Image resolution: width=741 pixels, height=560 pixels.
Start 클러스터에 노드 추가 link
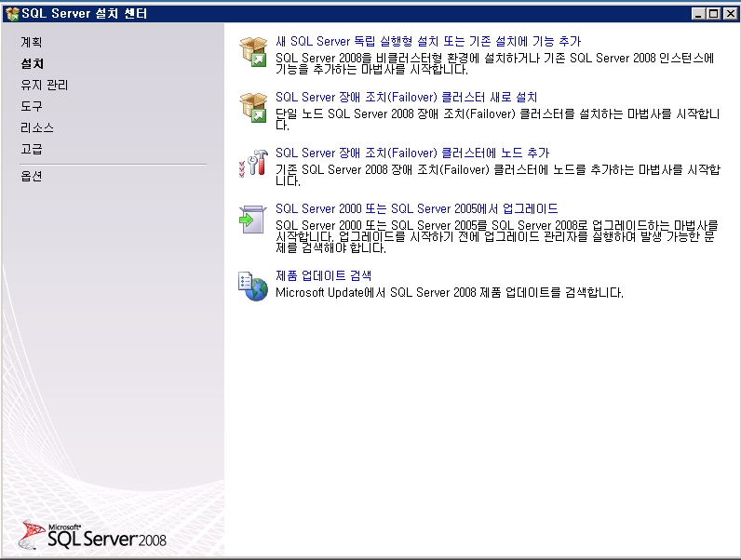click(412, 153)
